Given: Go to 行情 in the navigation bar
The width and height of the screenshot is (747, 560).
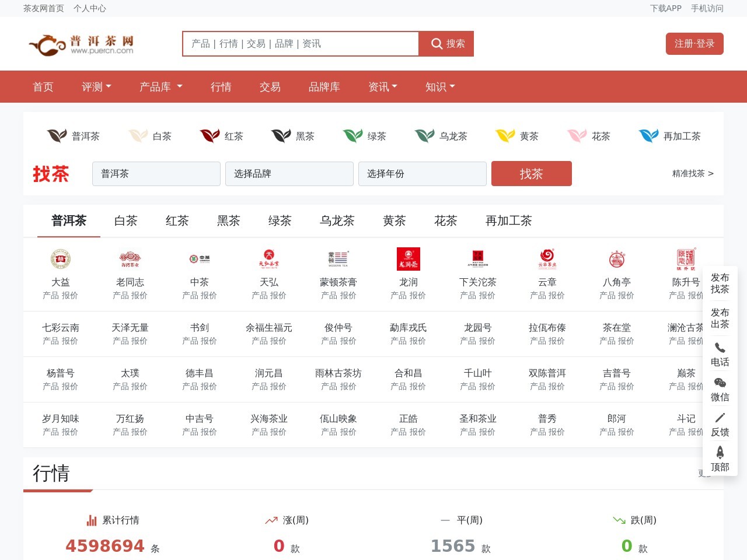Looking at the screenshot, I should pos(221,87).
